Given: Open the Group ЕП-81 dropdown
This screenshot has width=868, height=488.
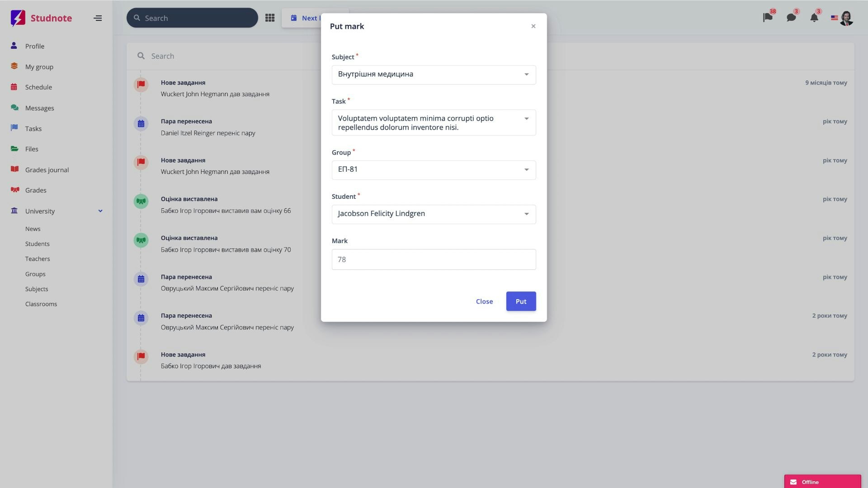Looking at the screenshot, I should tap(434, 170).
